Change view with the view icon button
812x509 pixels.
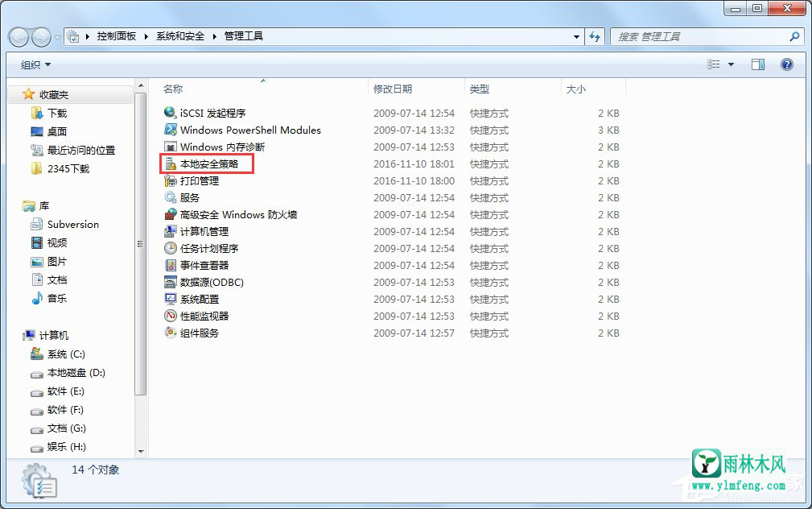click(714, 64)
